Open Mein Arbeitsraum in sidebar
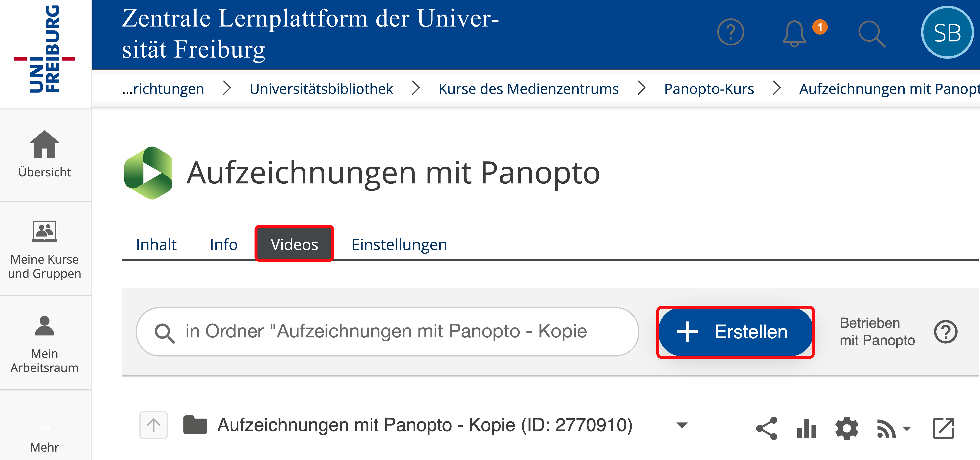 pyautogui.click(x=45, y=344)
